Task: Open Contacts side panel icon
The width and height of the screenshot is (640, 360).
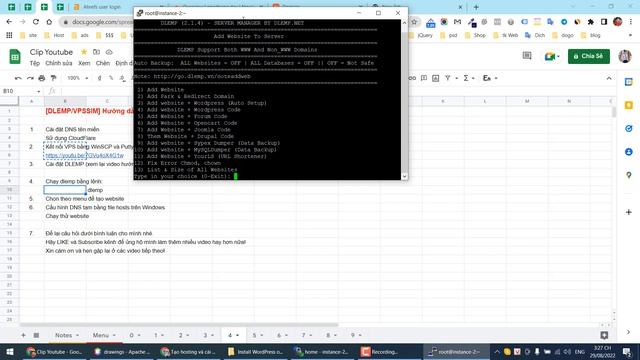Action: point(629,152)
